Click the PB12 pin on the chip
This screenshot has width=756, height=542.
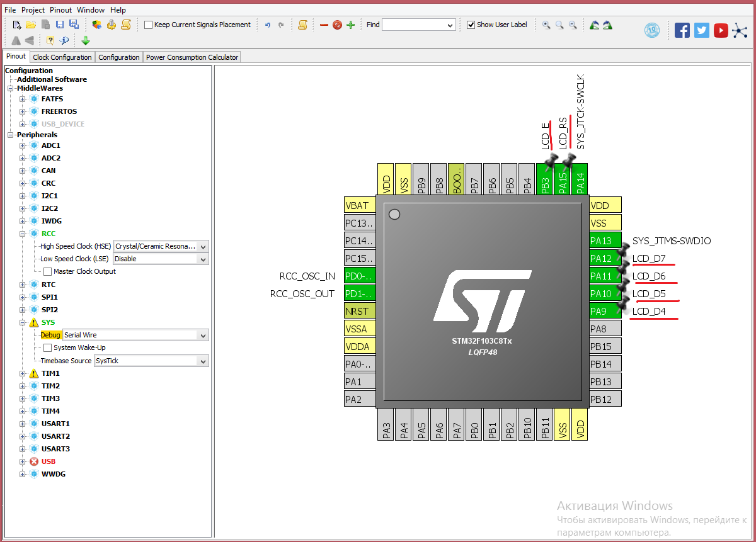click(605, 399)
